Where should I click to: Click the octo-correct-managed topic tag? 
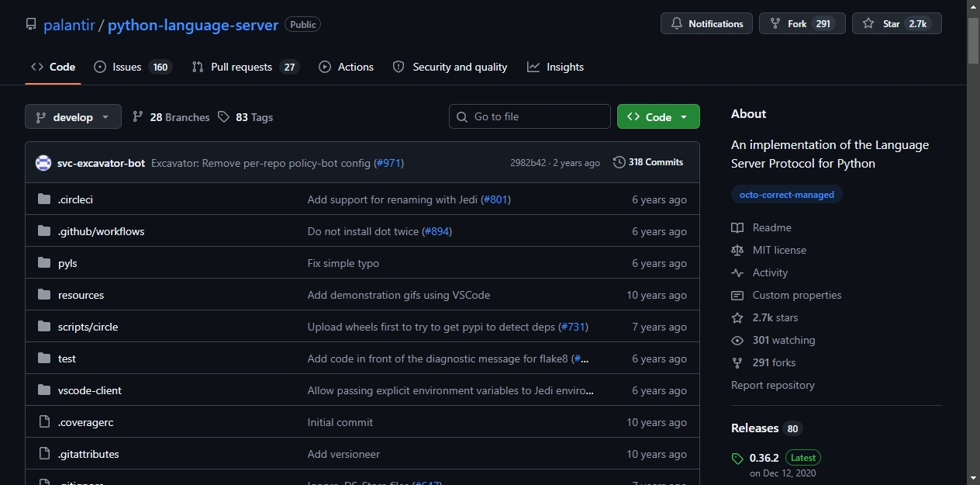coord(787,195)
